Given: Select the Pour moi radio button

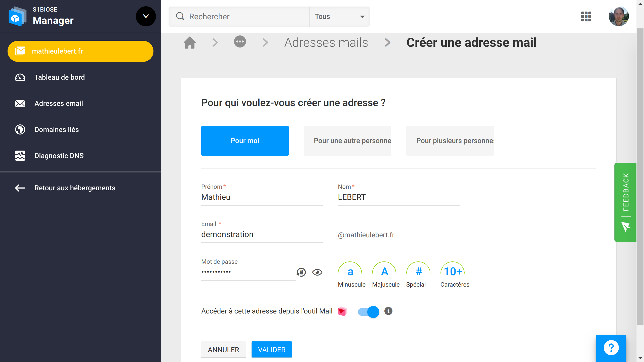Looking at the screenshot, I should 245,141.
